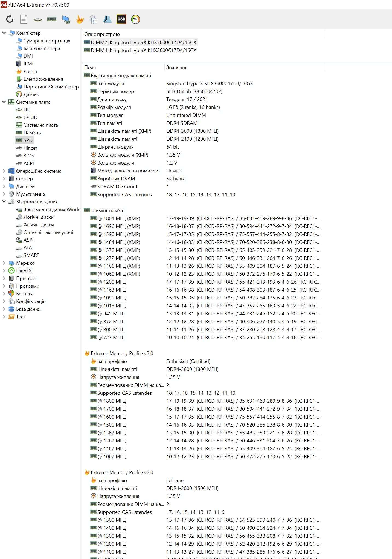Screen dimensions: 392x559
Task: Select Оптичні накопичувачі tree item
Action: (x=48, y=232)
